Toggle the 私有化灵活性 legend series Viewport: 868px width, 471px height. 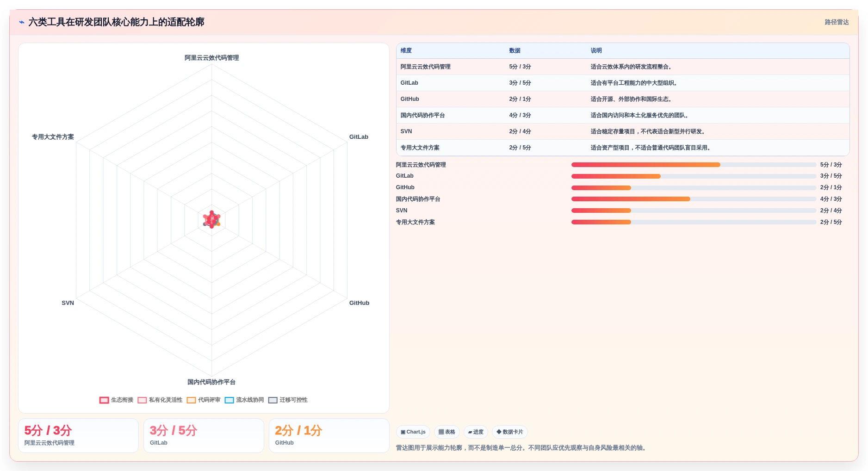(160, 400)
